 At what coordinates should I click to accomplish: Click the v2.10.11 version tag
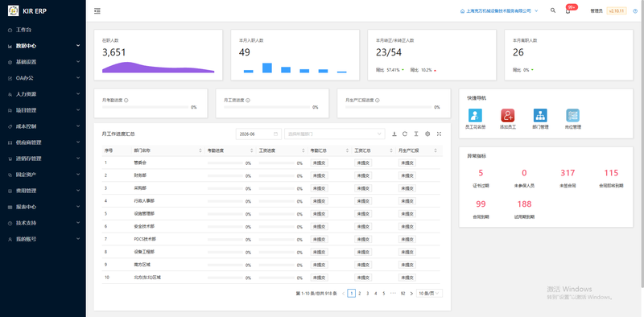tap(616, 11)
